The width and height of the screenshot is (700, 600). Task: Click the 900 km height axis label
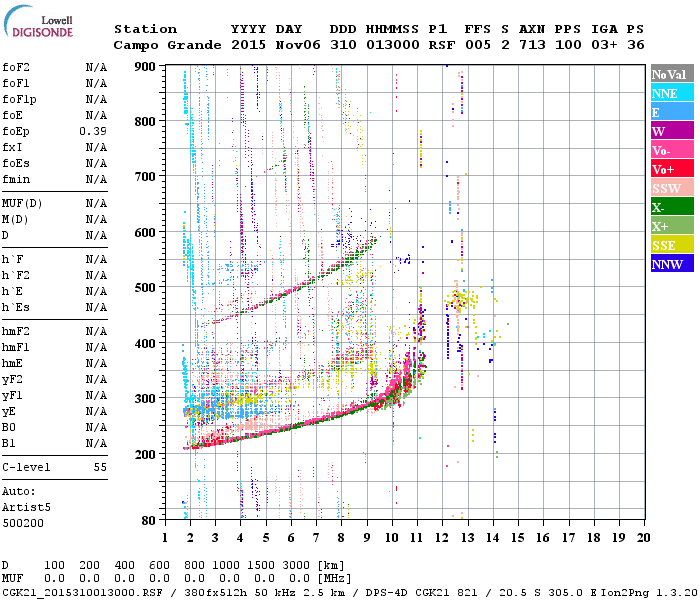click(145, 67)
